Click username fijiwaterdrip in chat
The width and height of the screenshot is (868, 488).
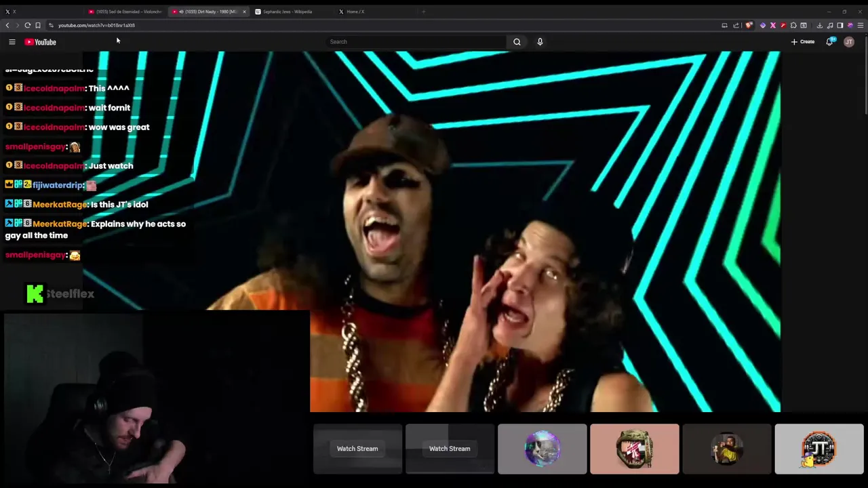coord(58,185)
